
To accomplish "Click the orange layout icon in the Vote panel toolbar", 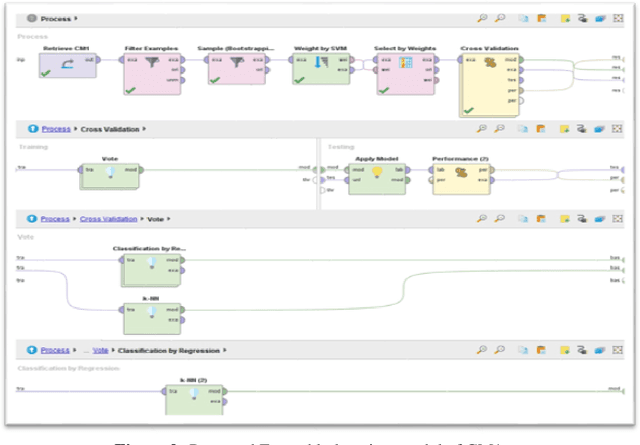I will coord(541,219).
